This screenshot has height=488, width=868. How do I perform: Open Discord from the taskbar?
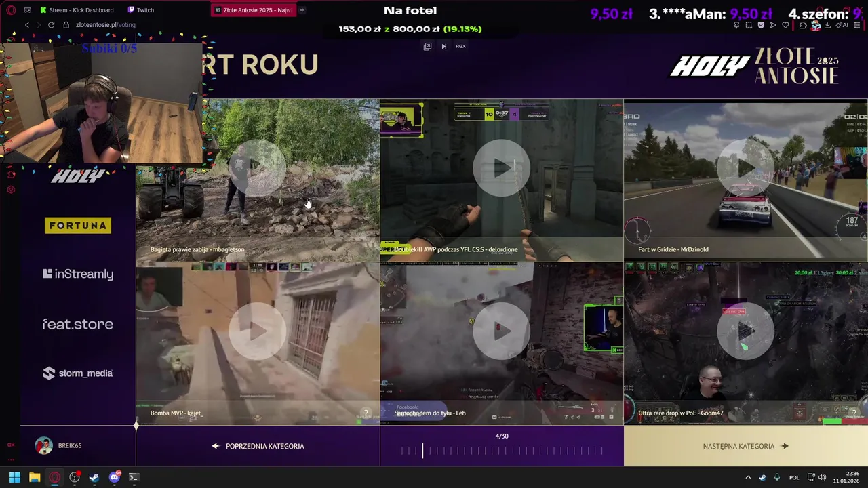[114, 477]
